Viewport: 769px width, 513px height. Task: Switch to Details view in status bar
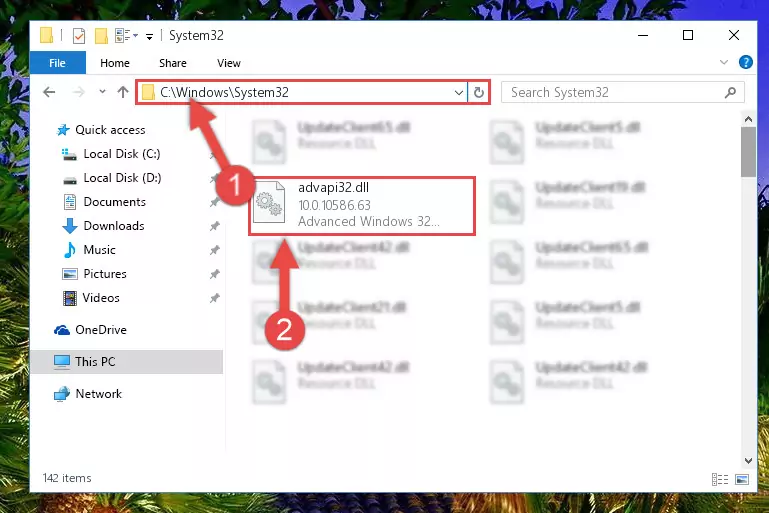tap(719, 479)
